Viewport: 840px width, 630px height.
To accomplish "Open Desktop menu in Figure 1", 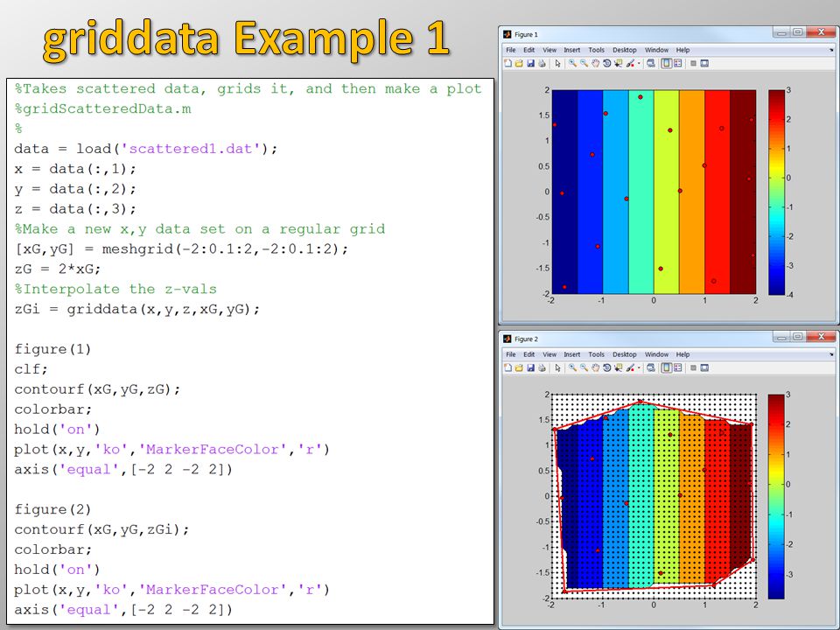I will pyautogui.click(x=625, y=50).
